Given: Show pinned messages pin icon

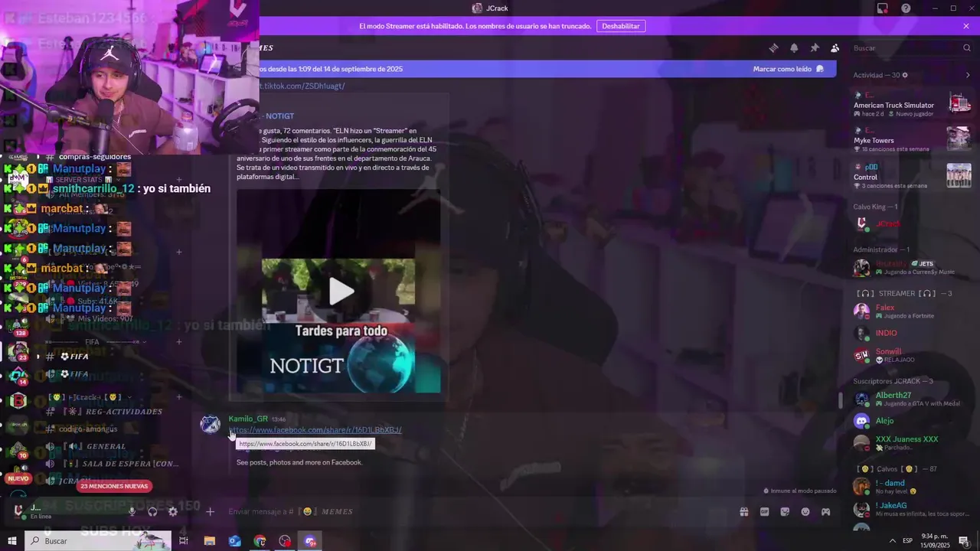Looking at the screenshot, I should pyautogui.click(x=815, y=48).
